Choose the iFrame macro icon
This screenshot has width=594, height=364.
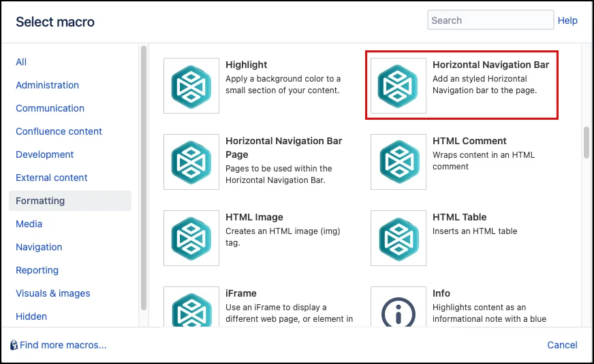click(191, 307)
